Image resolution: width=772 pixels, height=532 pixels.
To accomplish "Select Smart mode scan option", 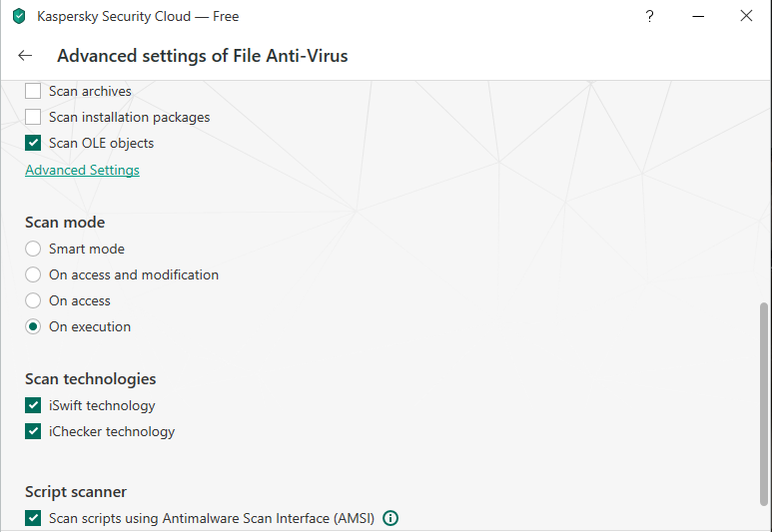I will click(33, 249).
